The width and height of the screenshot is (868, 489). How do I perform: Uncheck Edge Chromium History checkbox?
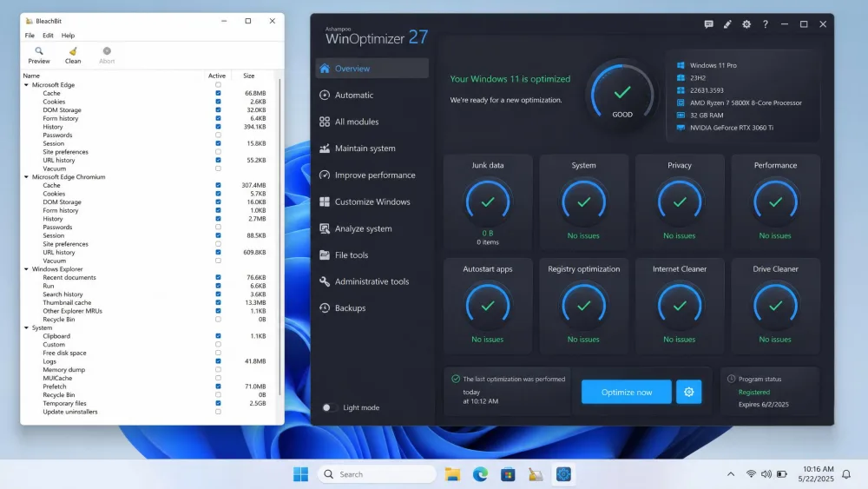tap(218, 219)
